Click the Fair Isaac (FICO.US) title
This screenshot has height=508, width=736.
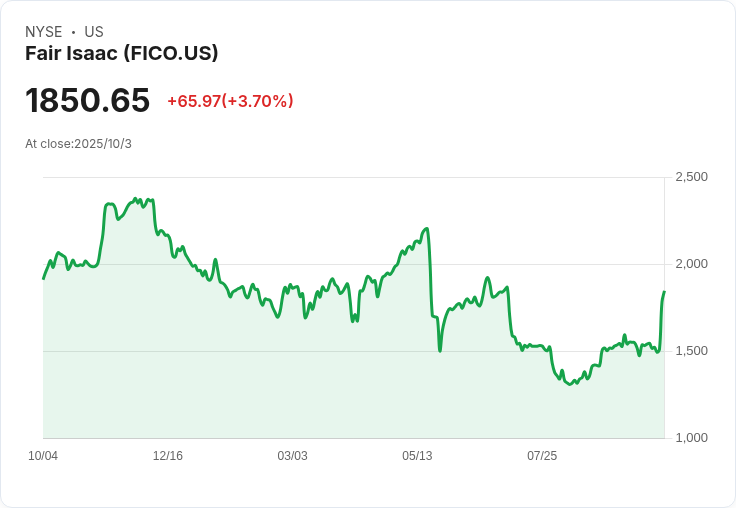(x=121, y=54)
